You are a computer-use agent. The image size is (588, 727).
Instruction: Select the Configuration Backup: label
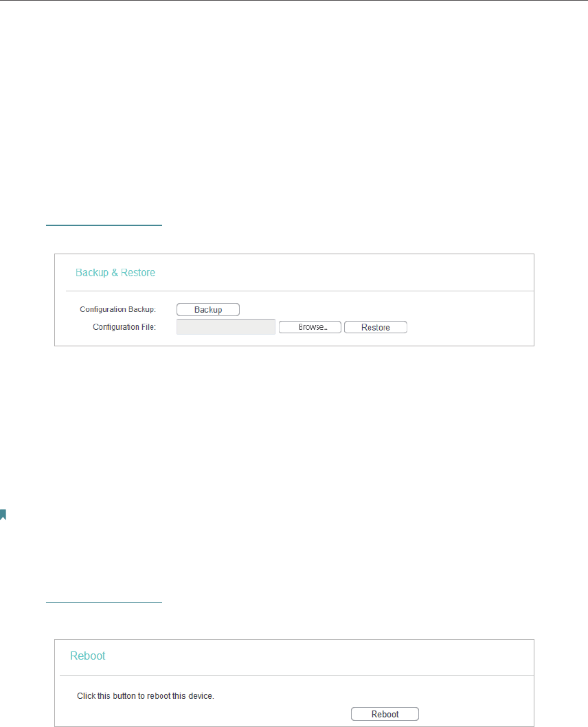tap(117, 309)
